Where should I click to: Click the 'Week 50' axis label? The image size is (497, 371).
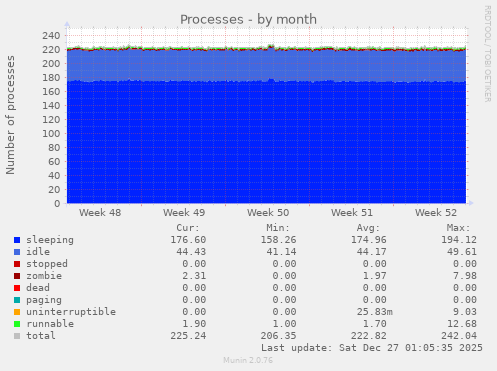pos(268,213)
